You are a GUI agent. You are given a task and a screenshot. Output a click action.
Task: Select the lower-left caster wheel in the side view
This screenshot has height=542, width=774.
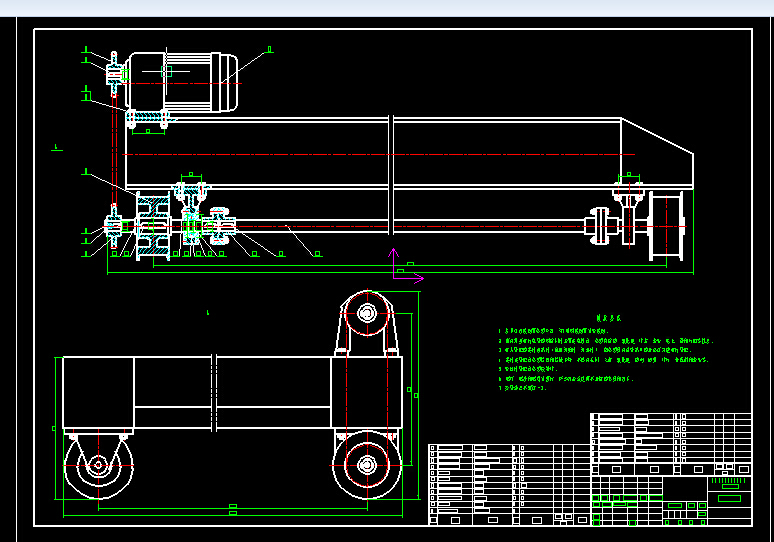point(99,465)
